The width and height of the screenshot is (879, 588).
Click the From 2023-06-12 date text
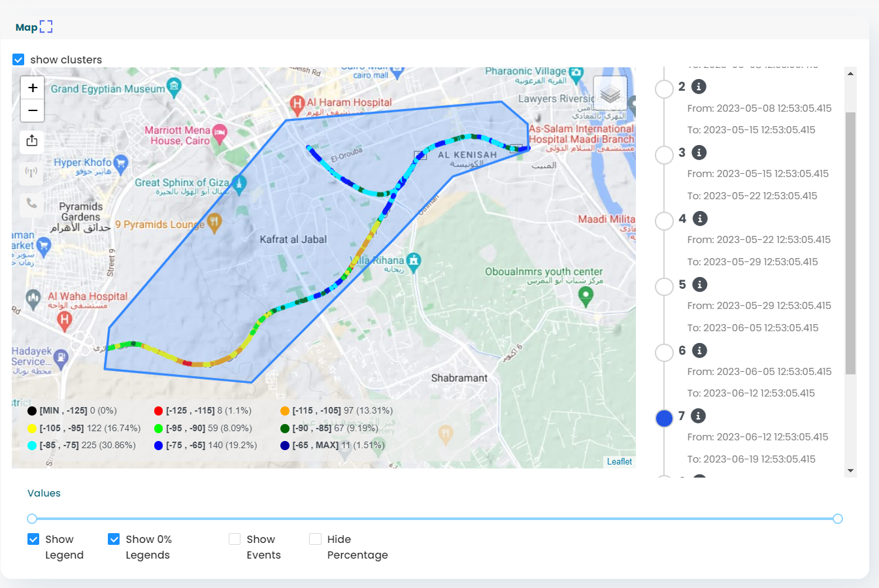(758, 437)
